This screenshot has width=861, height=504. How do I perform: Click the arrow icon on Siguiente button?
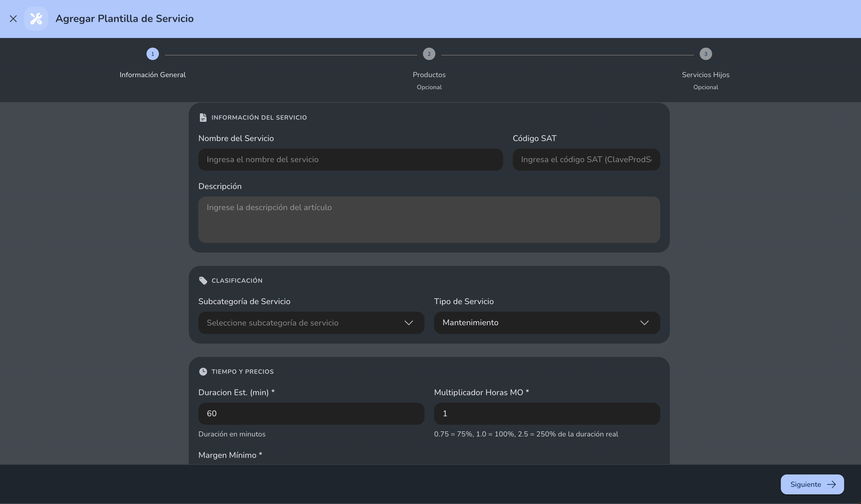point(831,484)
